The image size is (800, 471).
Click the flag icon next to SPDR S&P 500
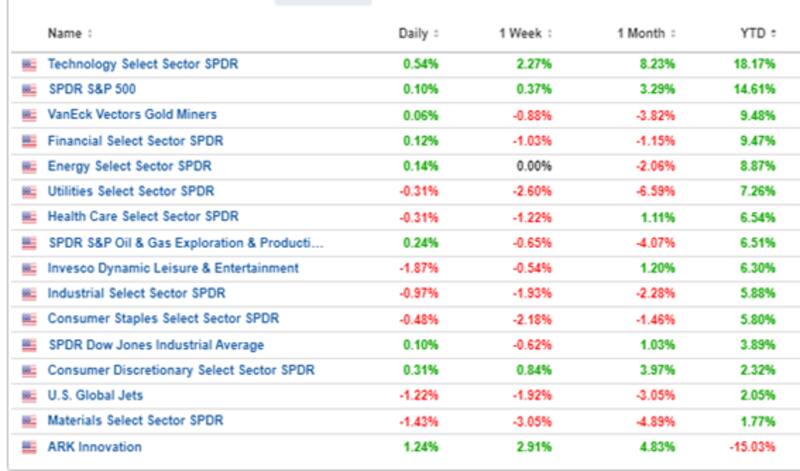pyautogui.click(x=28, y=89)
